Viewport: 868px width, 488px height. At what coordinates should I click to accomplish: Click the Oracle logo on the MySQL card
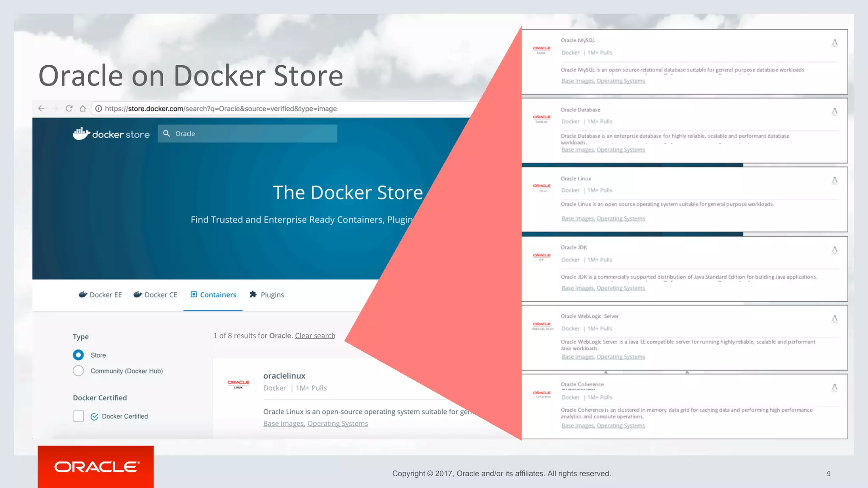(542, 50)
